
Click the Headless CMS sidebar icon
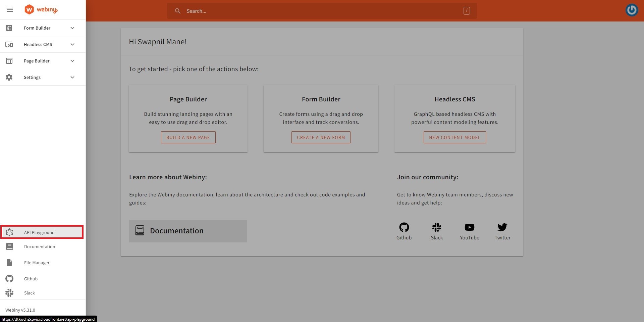coord(9,44)
